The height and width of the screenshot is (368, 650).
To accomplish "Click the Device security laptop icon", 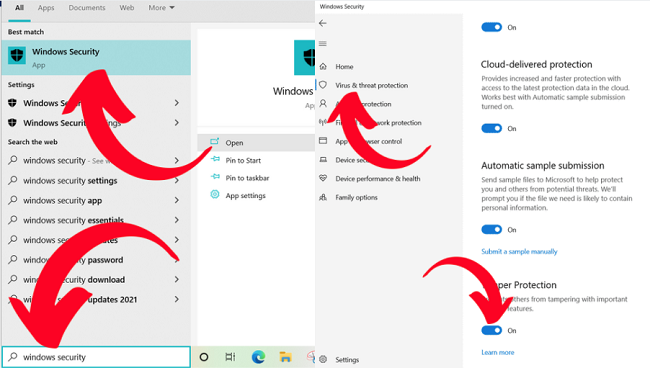I will [x=323, y=160].
